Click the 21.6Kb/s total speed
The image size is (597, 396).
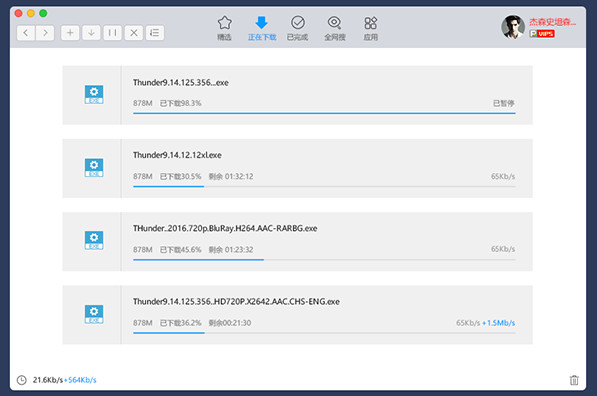(48, 380)
